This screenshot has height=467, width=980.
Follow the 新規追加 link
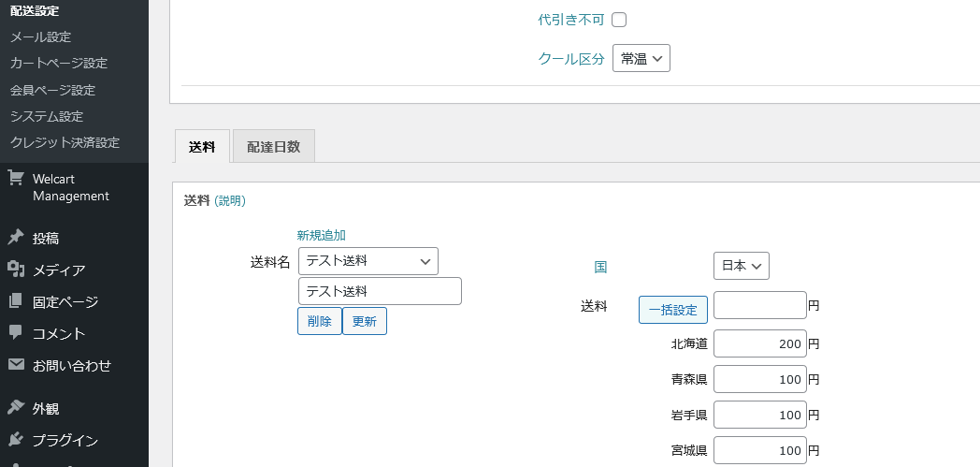pos(322,235)
